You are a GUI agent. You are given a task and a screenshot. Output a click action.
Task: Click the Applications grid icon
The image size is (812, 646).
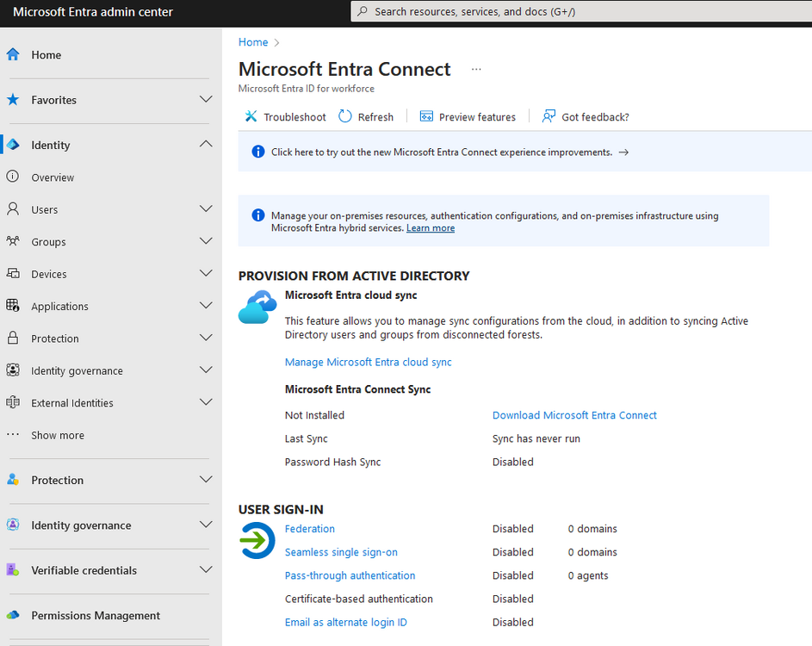[x=12, y=305]
